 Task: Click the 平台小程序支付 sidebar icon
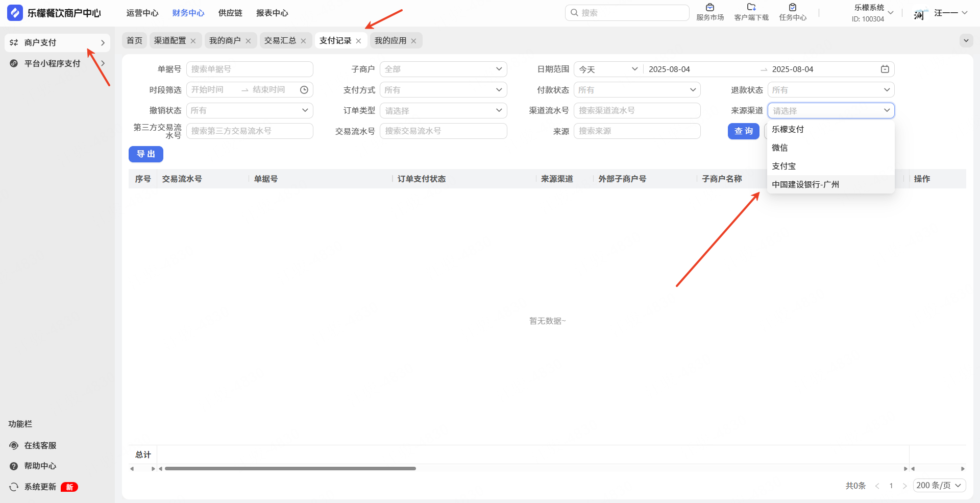14,63
